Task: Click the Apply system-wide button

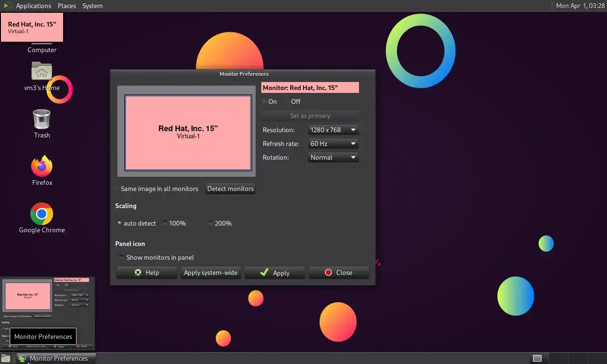Action: point(211,273)
